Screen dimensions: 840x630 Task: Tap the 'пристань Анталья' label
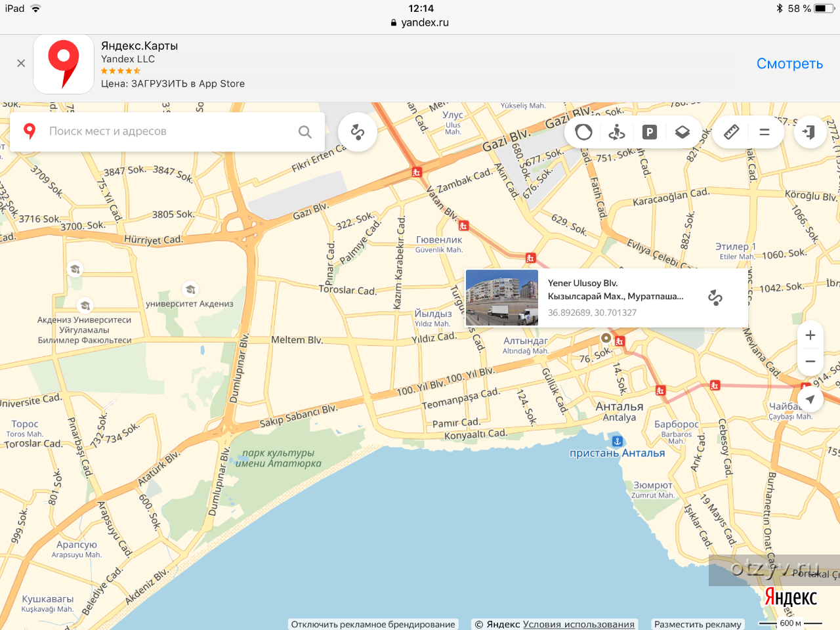tap(617, 453)
